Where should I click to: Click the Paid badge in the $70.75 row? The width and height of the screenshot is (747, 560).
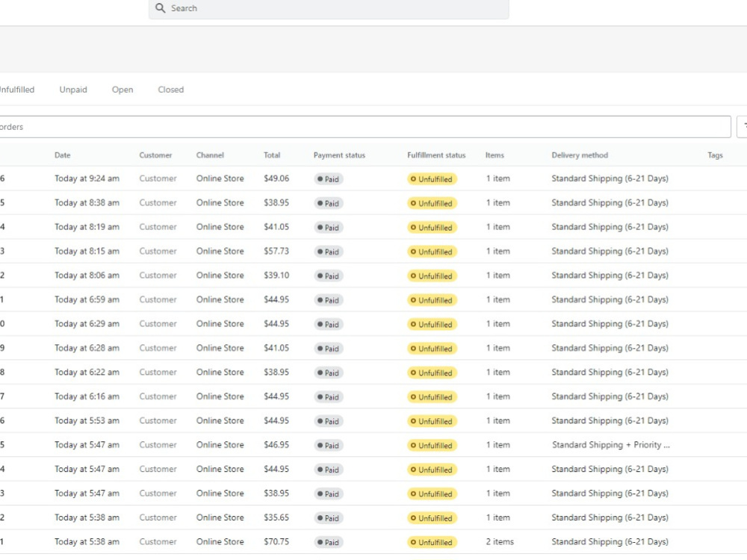pyautogui.click(x=328, y=542)
